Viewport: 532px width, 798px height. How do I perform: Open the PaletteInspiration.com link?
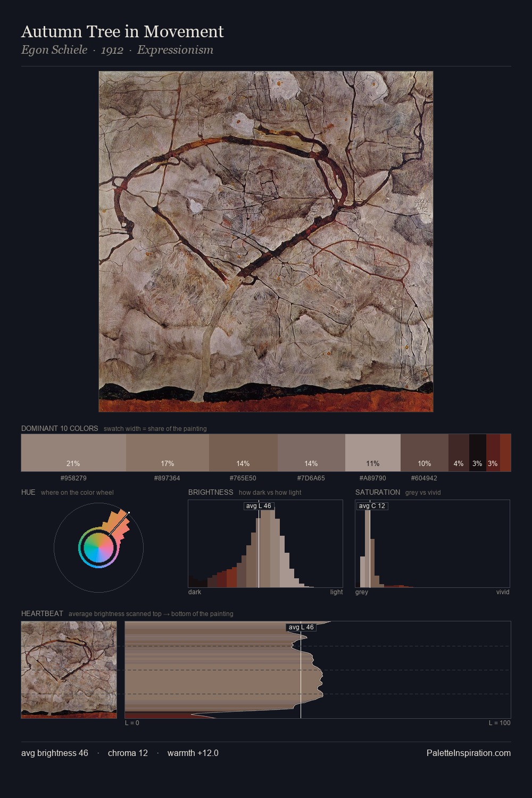(x=469, y=753)
